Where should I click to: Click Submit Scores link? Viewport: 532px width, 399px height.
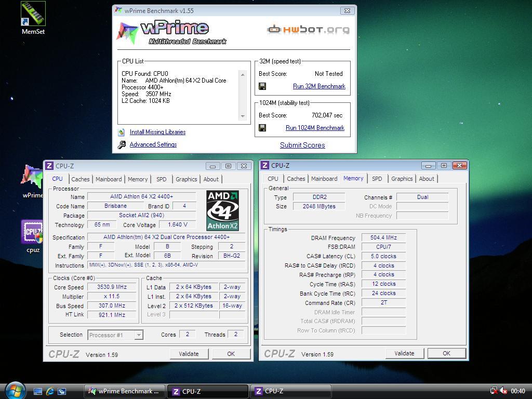coord(302,145)
